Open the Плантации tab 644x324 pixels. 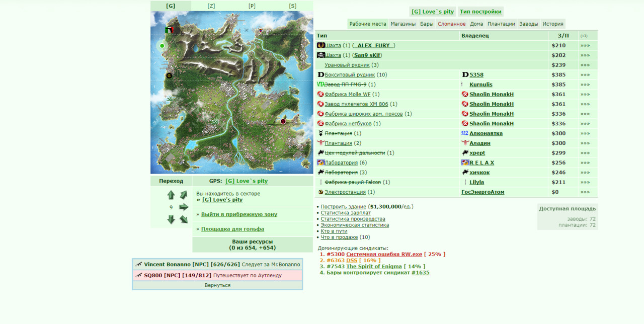click(501, 24)
